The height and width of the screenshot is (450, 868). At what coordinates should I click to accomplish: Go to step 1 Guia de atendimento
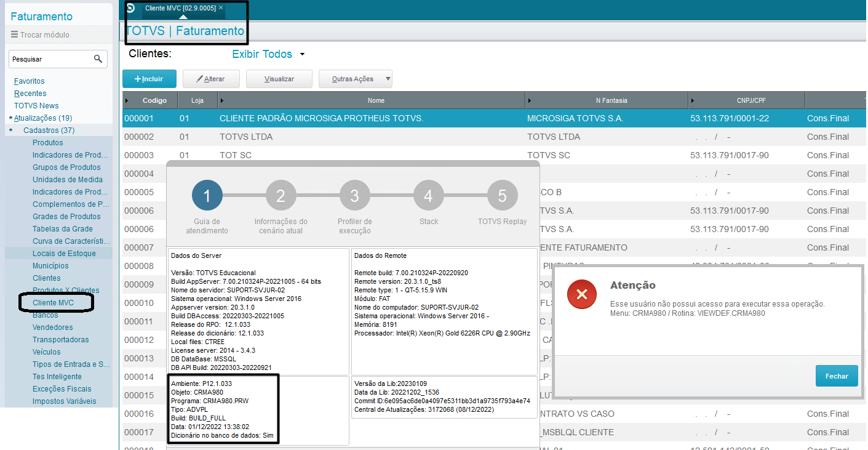coord(207,196)
